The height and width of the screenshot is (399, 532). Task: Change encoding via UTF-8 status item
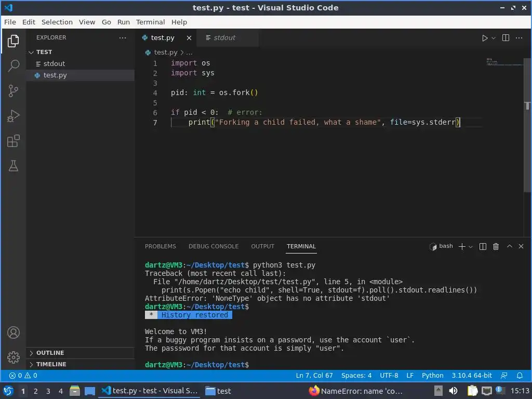click(389, 376)
